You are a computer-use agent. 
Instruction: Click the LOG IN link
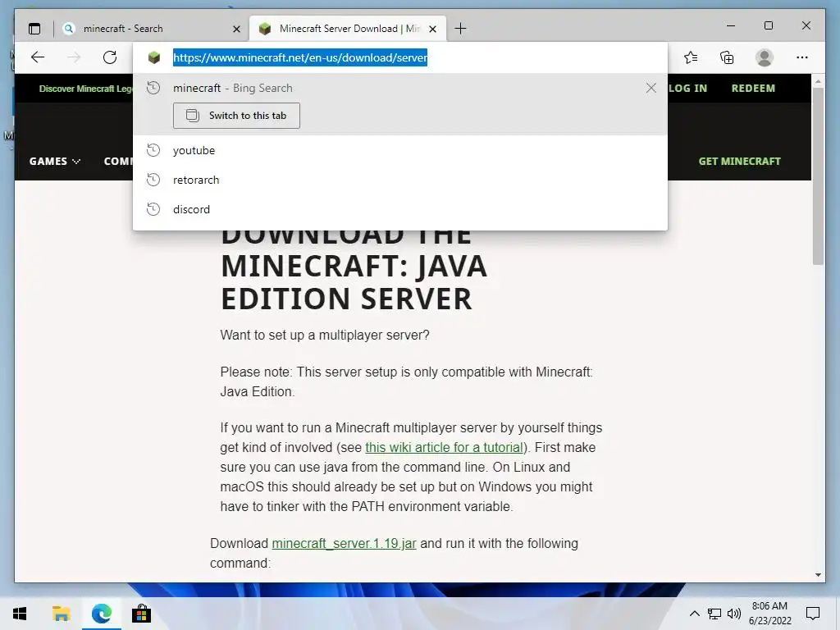click(688, 89)
